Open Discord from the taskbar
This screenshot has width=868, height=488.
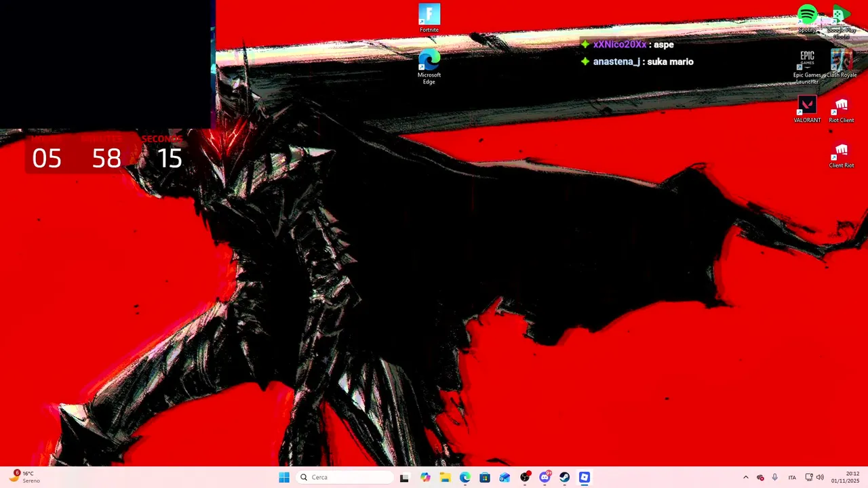(545, 478)
